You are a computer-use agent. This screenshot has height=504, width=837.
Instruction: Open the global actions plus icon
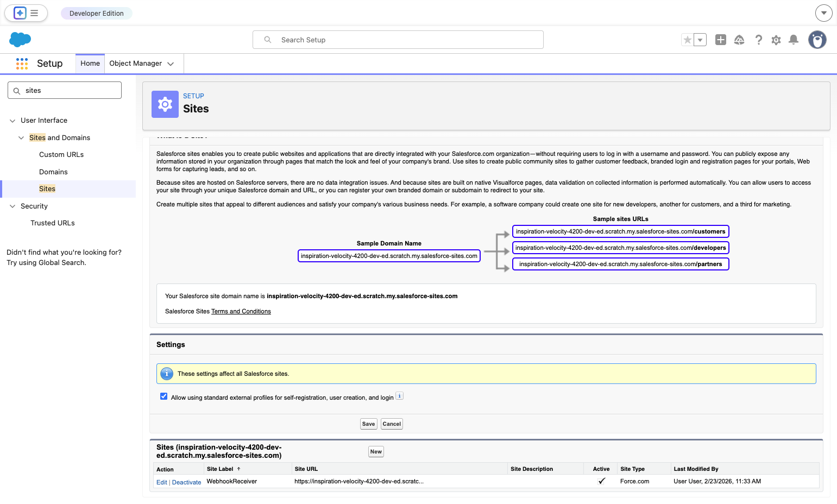(x=721, y=40)
